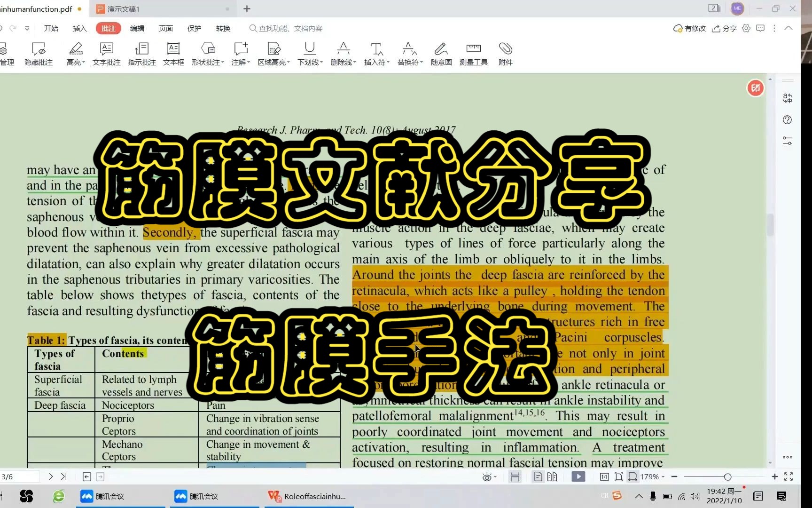Open the 开始 menu tab

click(51, 28)
